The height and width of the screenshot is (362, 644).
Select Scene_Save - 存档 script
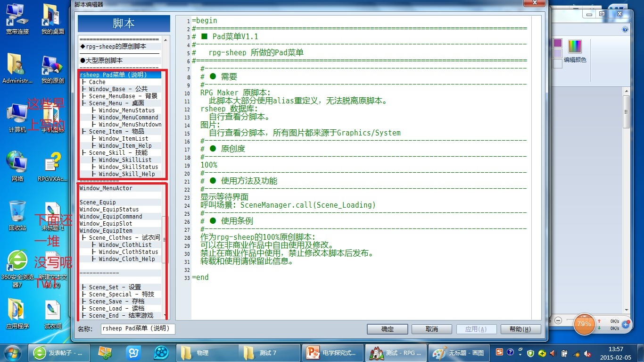tap(120, 301)
